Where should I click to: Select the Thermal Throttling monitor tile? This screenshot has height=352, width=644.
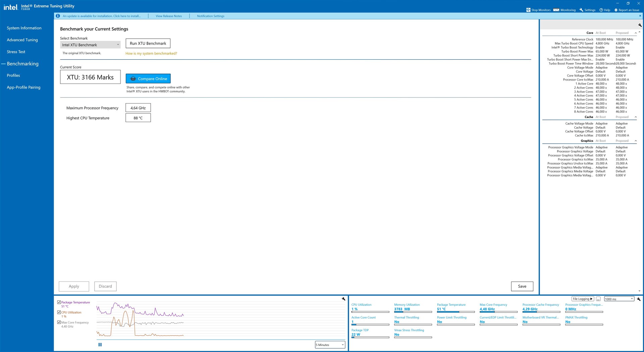[x=413, y=320]
